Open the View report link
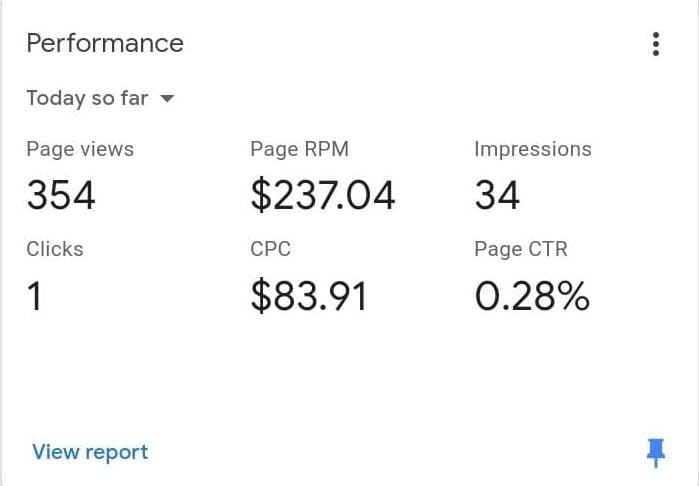Image resolution: width=699 pixels, height=486 pixels. point(90,452)
